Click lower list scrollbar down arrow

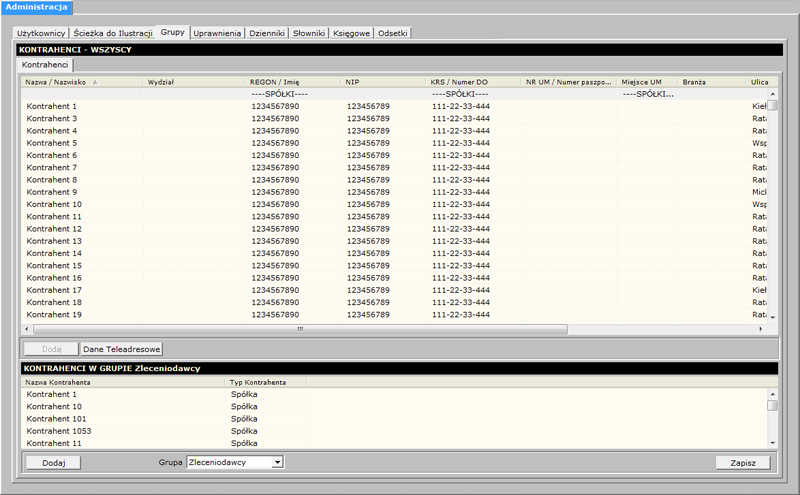coord(772,443)
